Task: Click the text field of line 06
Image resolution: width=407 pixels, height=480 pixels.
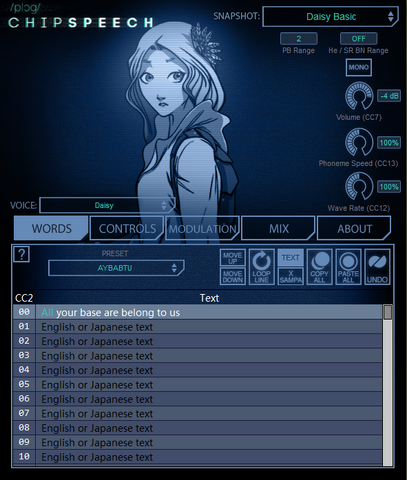Action: [209, 399]
